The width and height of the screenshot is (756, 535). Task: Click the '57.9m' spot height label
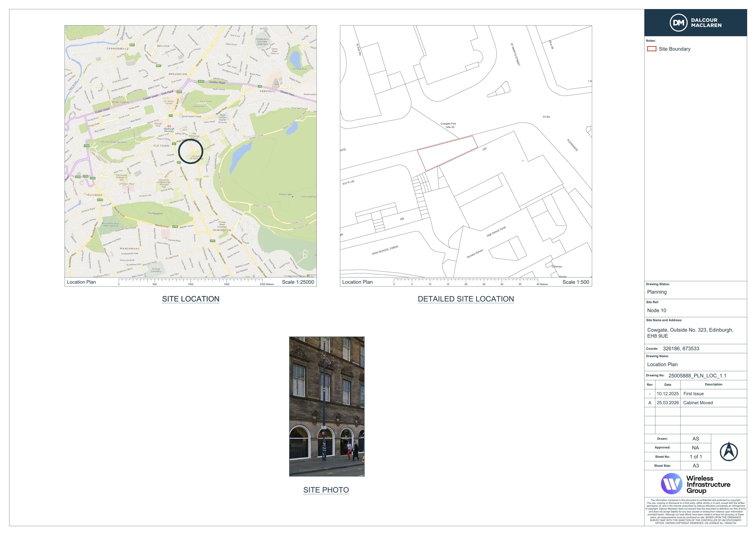pos(546,117)
